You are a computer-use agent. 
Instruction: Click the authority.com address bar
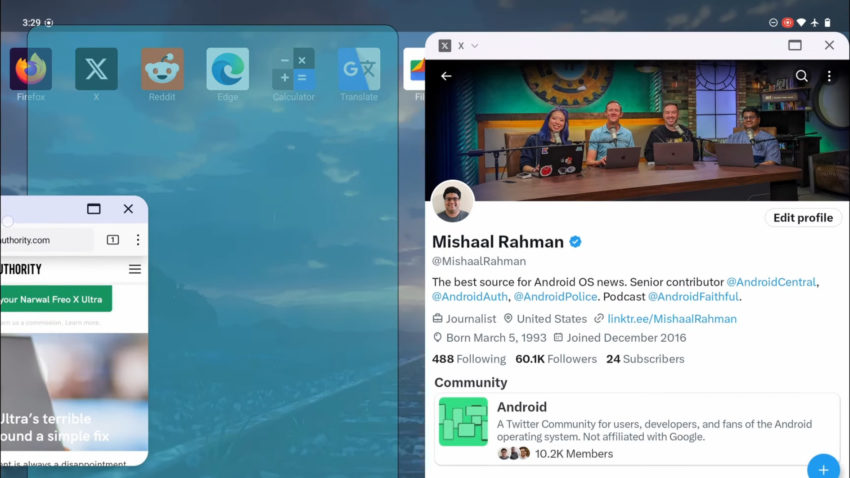pos(46,240)
